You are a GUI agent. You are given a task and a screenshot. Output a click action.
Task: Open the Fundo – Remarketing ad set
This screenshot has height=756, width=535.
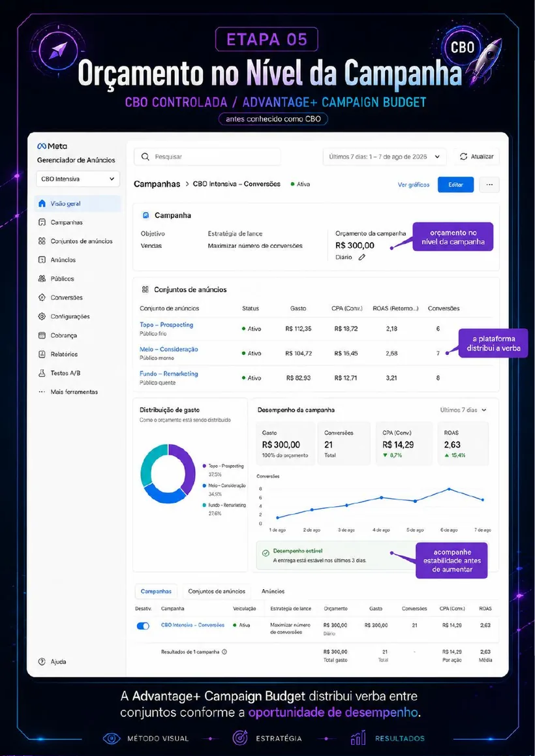point(169,374)
